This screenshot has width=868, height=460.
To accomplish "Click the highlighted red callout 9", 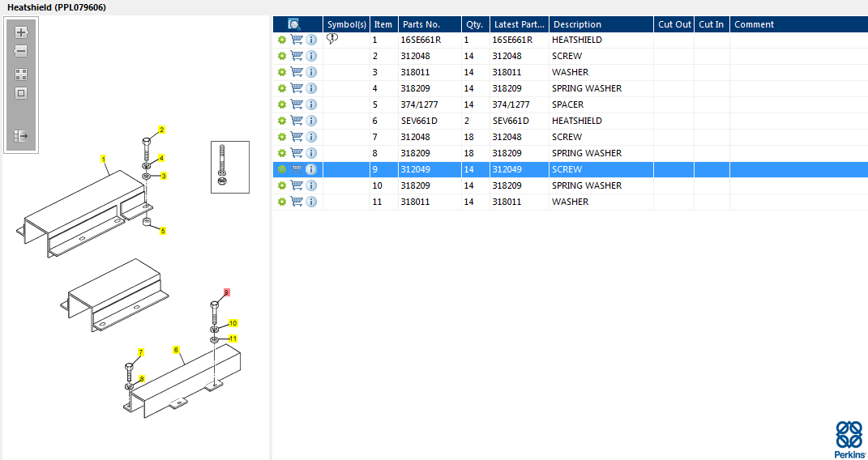I will coord(227,292).
